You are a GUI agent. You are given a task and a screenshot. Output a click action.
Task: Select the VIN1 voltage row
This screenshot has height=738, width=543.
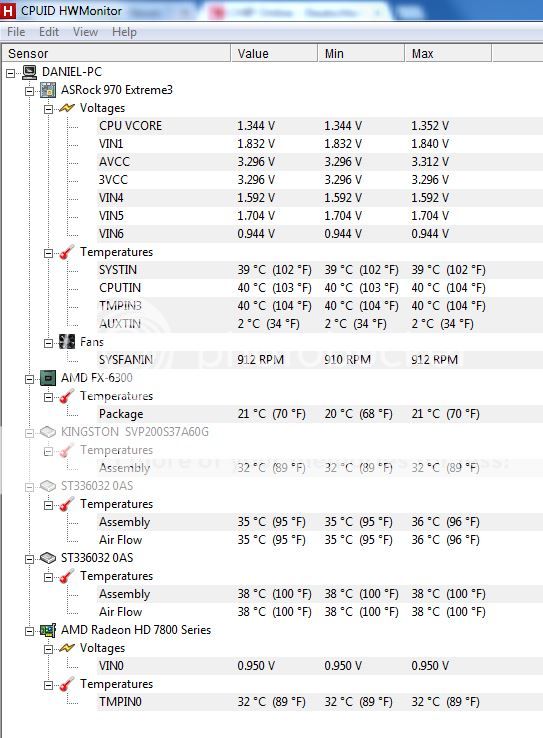pyautogui.click(x=319, y=144)
